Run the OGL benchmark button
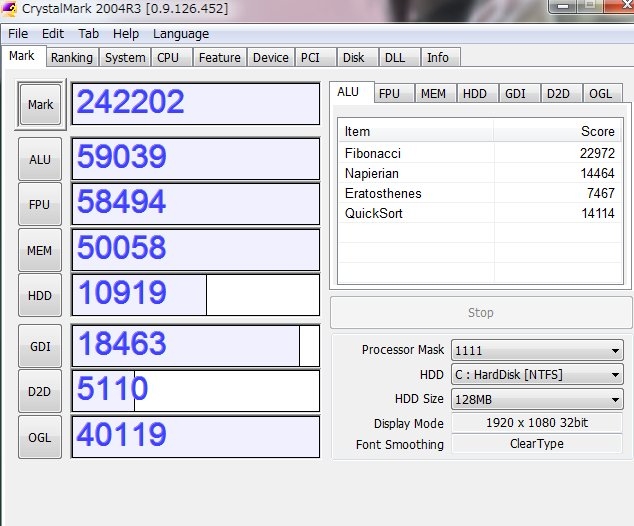This screenshot has height=526, width=634. coord(40,437)
